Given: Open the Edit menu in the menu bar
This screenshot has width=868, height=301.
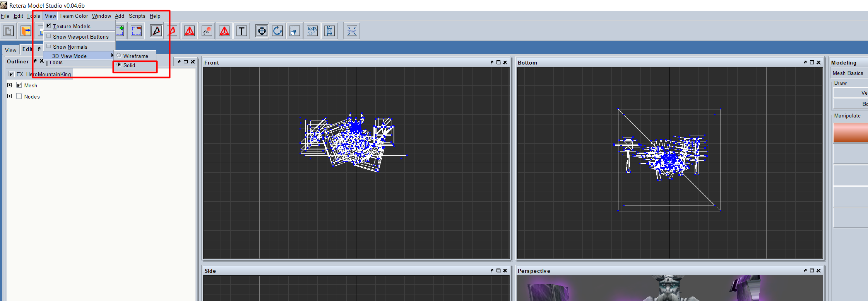Looking at the screenshot, I should (18, 16).
